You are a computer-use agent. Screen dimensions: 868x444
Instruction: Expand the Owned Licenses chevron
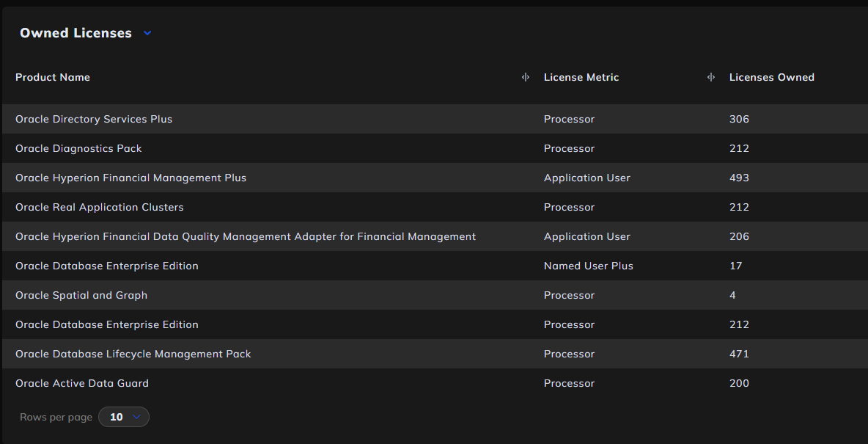pos(147,33)
